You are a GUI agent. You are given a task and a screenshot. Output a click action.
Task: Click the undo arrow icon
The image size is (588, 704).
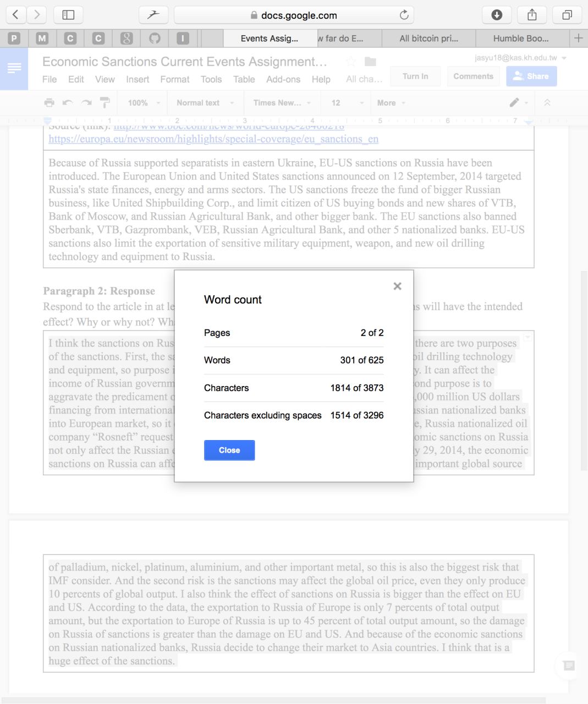tap(68, 103)
